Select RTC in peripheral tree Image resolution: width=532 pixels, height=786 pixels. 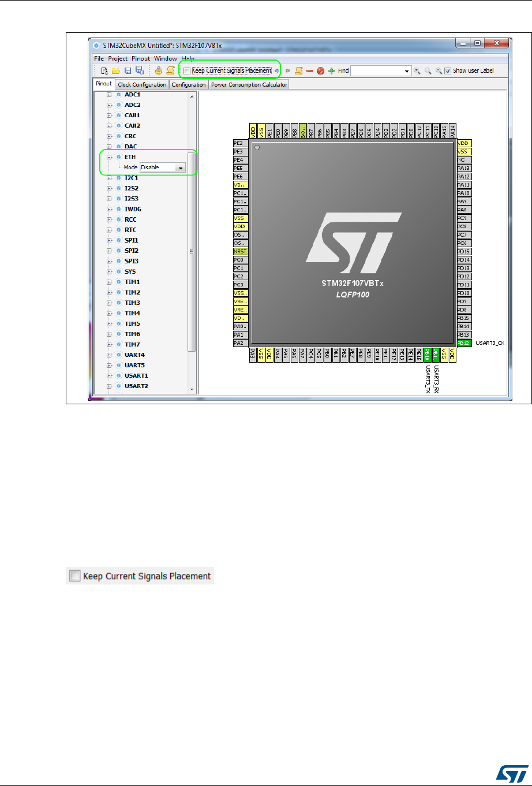[x=130, y=230]
